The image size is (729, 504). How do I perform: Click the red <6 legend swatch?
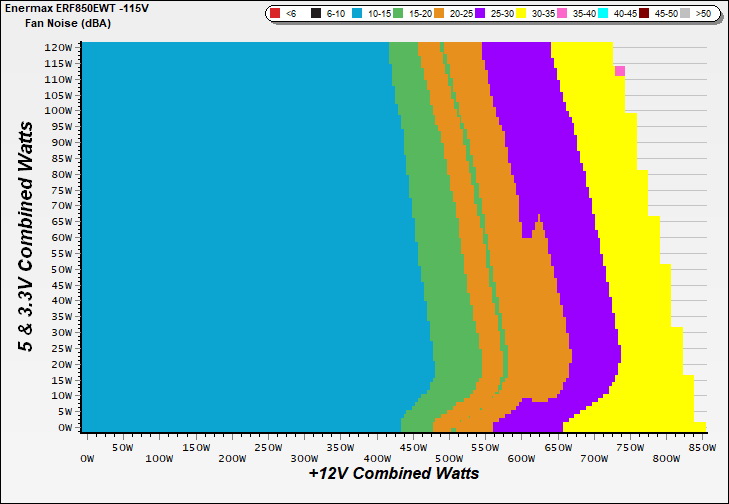(275, 14)
